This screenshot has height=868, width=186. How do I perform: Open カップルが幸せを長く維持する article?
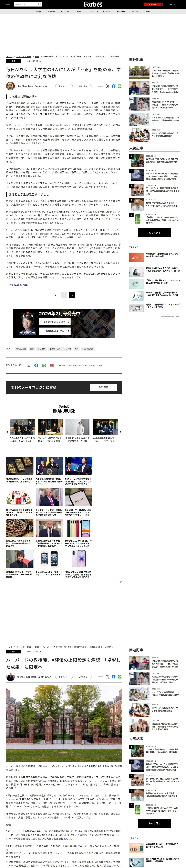(x=20, y=502)
